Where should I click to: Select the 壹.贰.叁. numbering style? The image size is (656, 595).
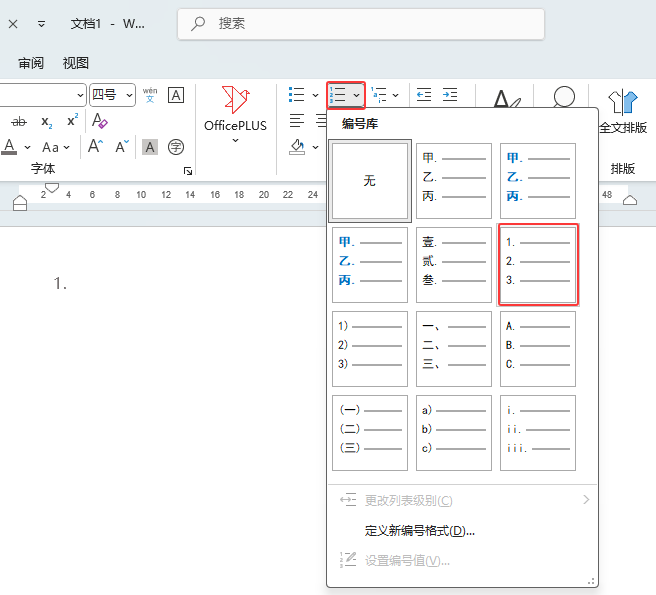coord(454,265)
